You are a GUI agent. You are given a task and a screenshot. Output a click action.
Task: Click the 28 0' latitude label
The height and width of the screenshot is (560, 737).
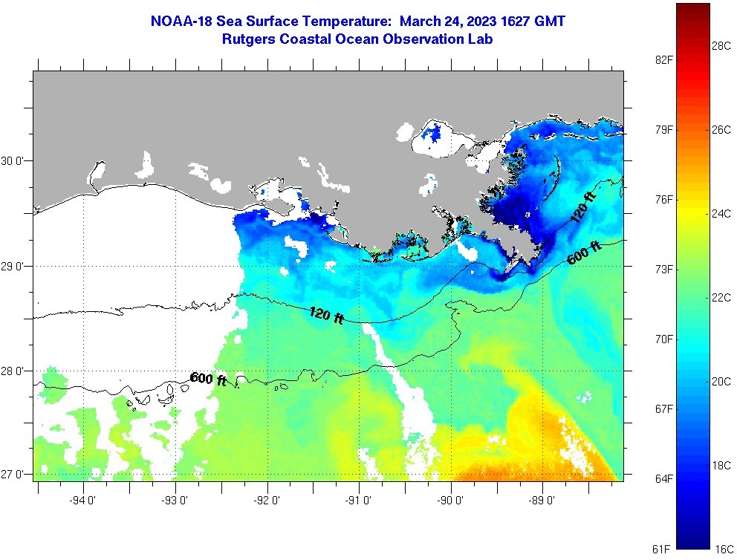click(13, 371)
